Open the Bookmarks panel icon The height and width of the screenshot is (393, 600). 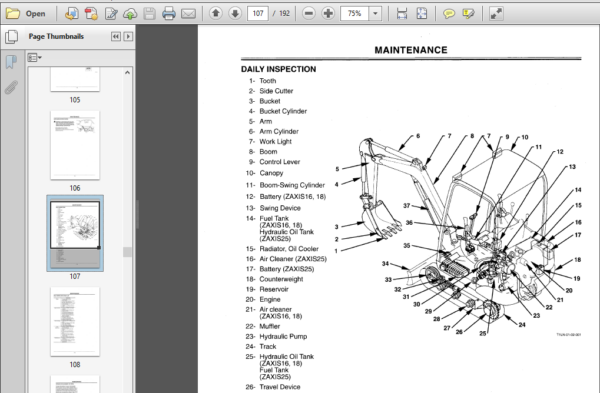point(11,62)
